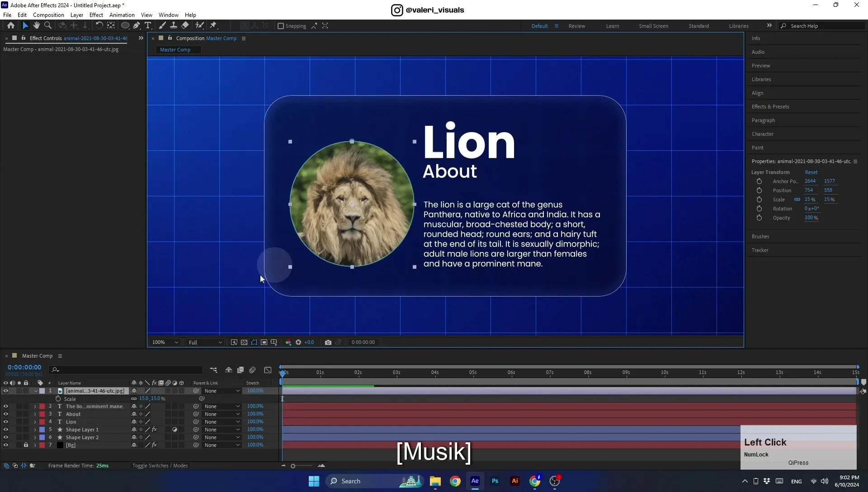
Task: Select the Horizontal Type tool
Action: (x=148, y=26)
